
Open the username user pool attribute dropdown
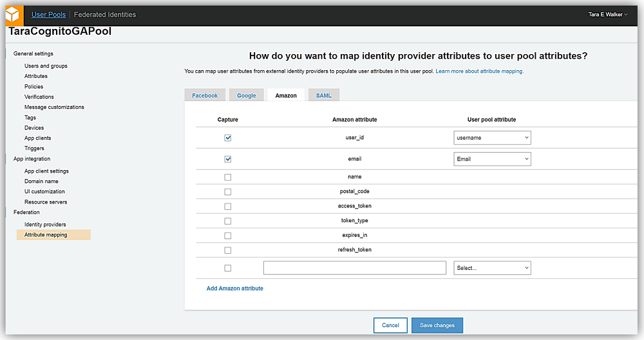(x=492, y=138)
